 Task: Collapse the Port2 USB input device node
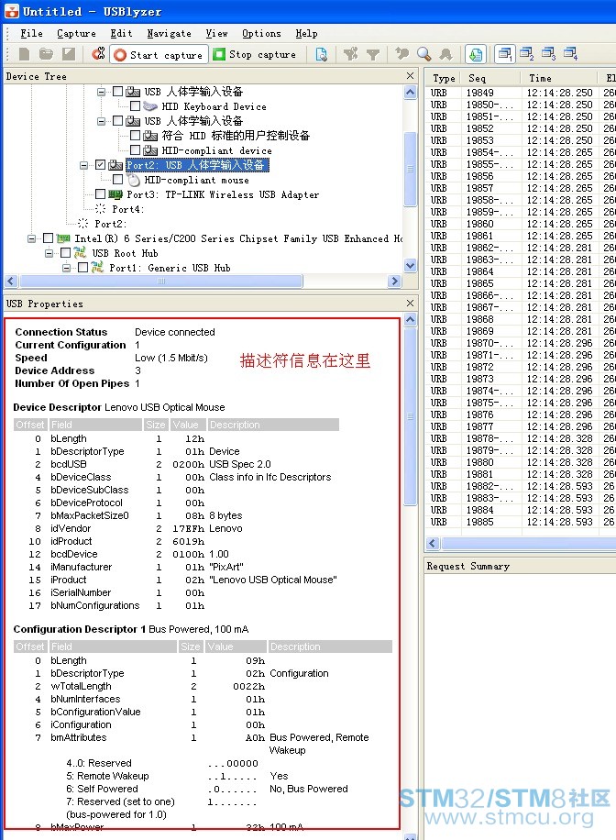(84, 165)
